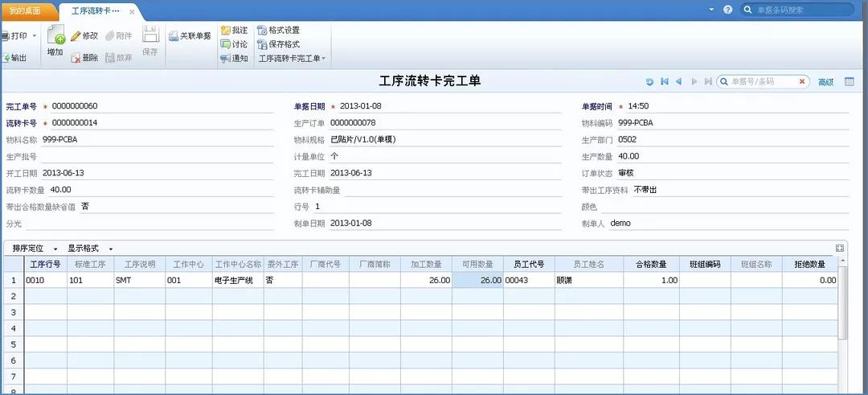Click the 工序行号 column header
868x395 pixels.
point(45,264)
